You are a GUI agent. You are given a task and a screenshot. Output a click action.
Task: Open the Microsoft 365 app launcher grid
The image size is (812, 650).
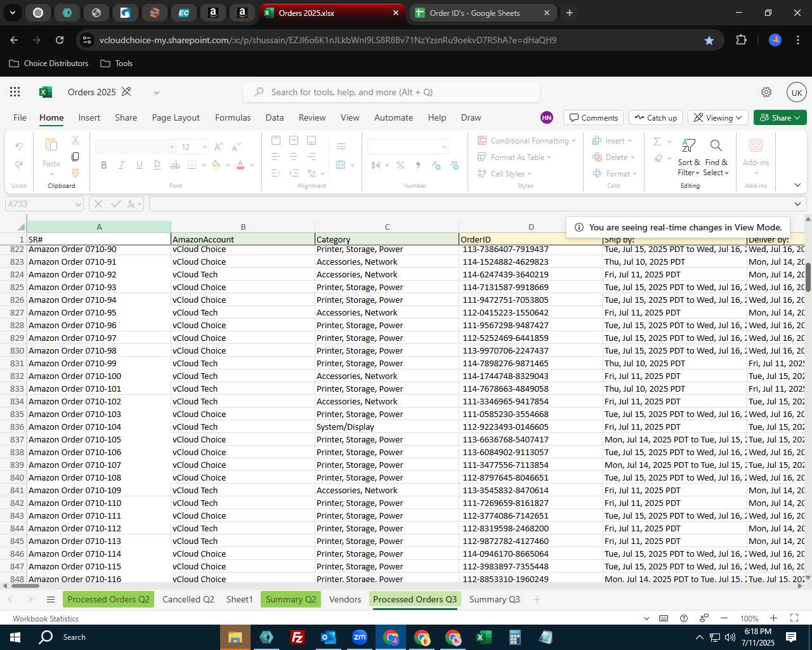pos(15,92)
